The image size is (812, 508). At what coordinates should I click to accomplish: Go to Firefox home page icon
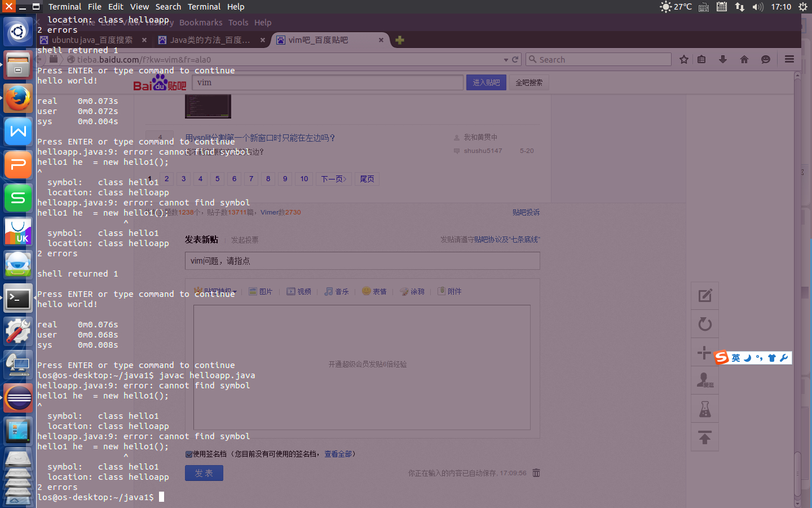pyautogui.click(x=744, y=59)
